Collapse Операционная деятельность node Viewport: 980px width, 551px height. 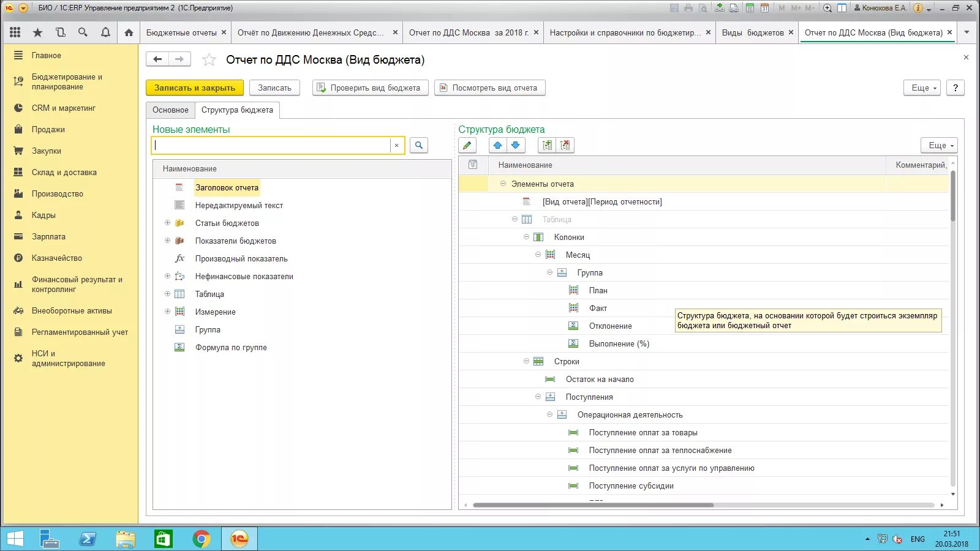[549, 414]
